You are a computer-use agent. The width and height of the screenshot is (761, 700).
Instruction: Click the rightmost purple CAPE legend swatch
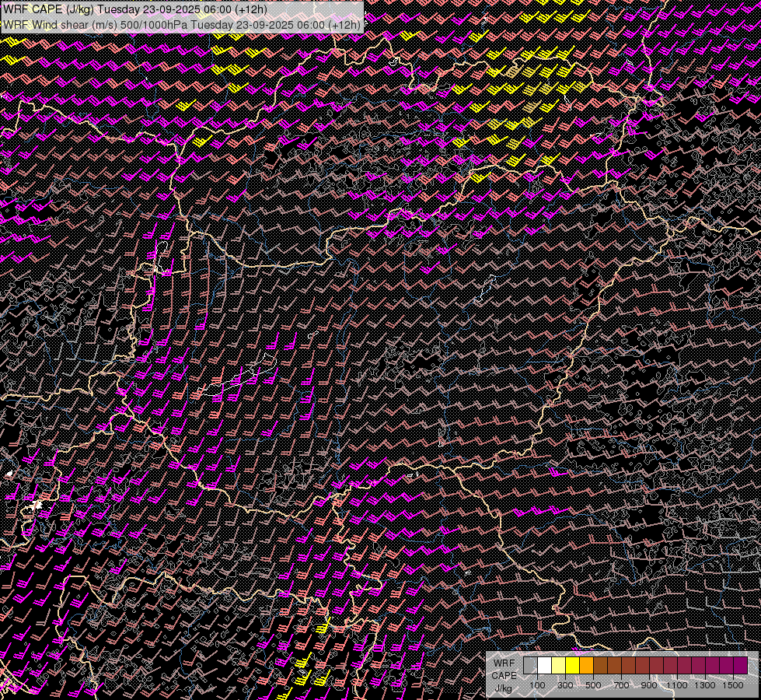(x=740, y=666)
